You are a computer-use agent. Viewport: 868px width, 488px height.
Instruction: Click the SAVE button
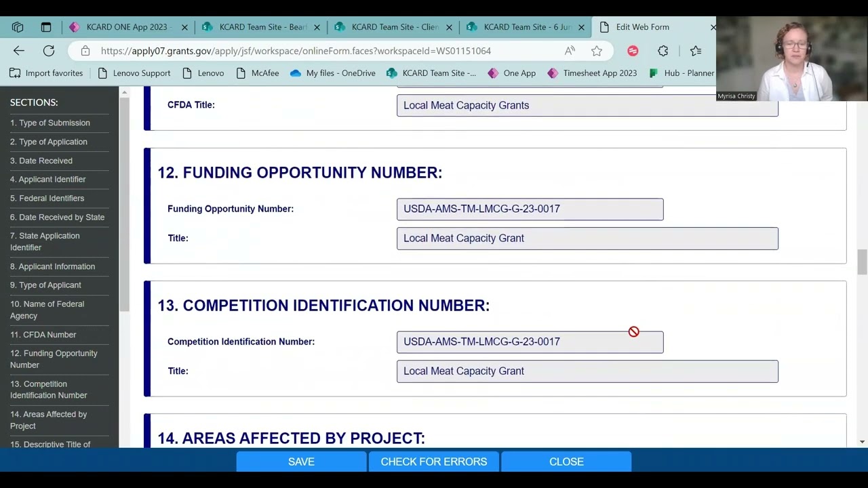coord(301,462)
